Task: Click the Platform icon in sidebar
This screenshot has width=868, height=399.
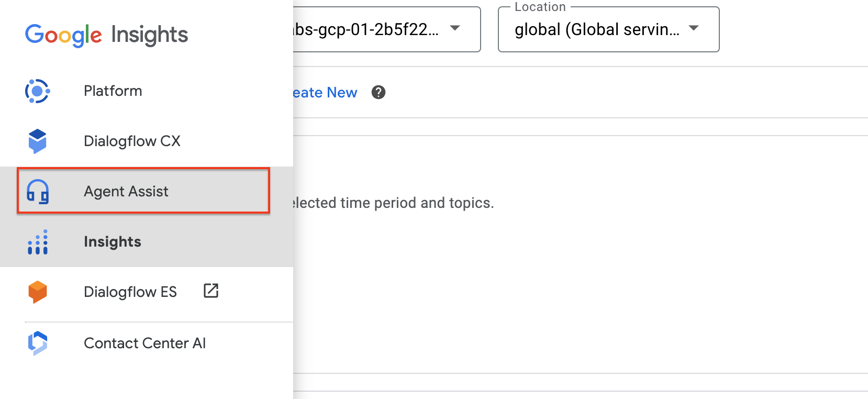Action: point(37,91)
